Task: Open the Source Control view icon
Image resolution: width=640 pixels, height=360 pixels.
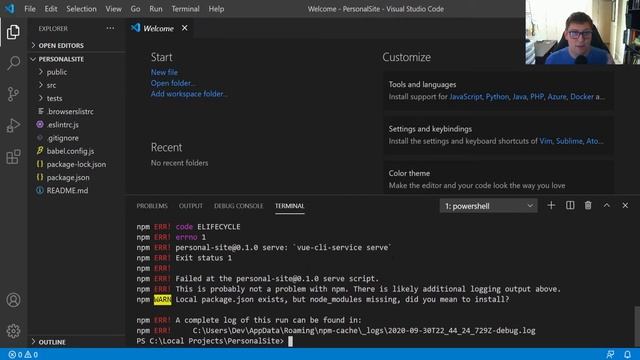Action: (13, 94)
